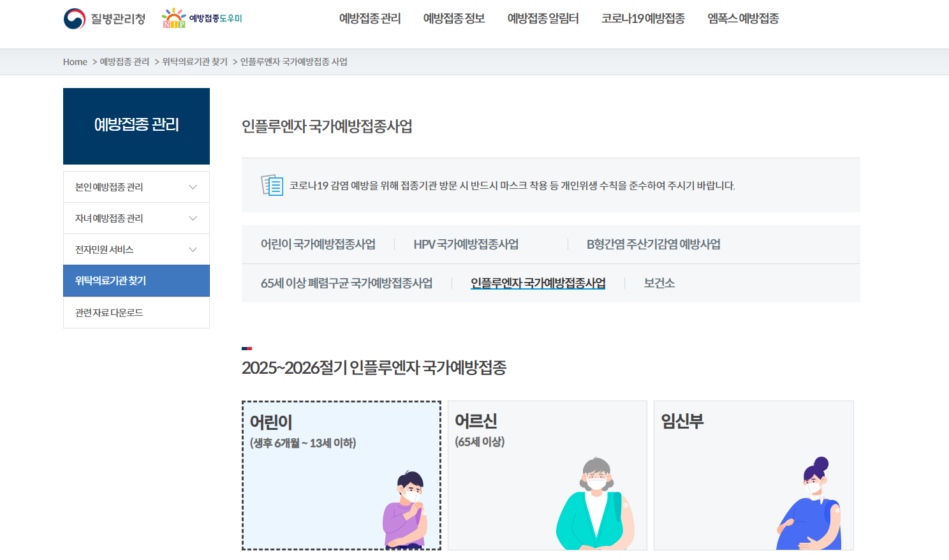The height and width of the screenshot is (560, 949).
Task: Select 위탁의료기관 찾기 sidebar item
Action: point(136,281)
